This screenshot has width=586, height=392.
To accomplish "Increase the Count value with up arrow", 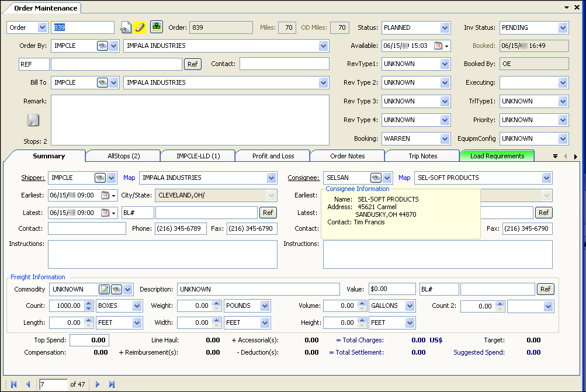I will (x=89, y=303).
